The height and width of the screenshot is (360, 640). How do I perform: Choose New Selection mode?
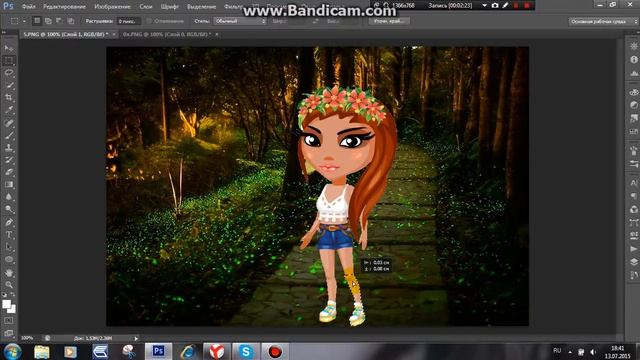pos(37,20)
